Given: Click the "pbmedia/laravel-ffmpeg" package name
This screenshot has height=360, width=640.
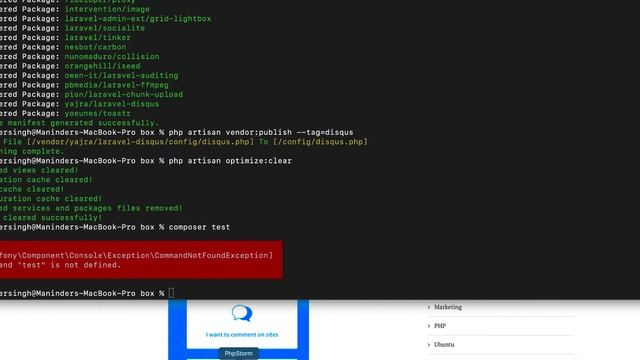Looking at the screenshot, I should coord(116,85).
